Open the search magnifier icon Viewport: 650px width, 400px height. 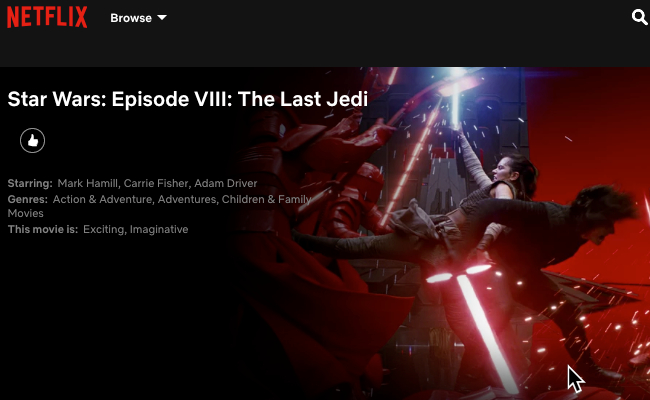639,17
